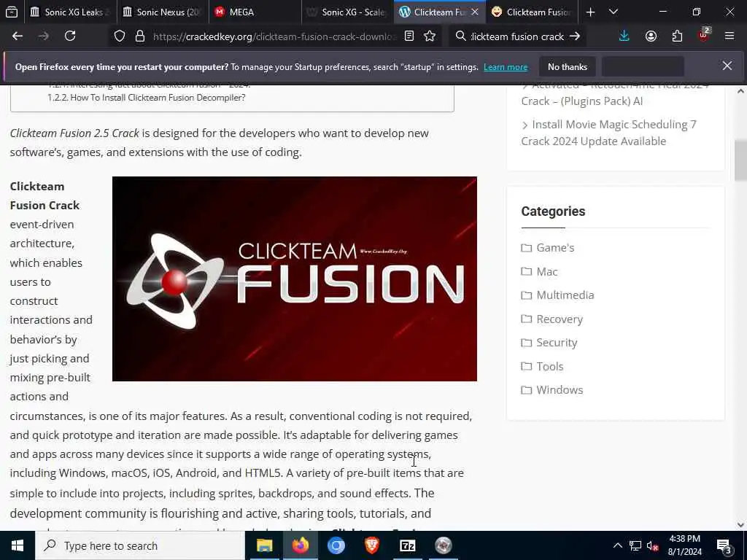This screenshot has width=747, height=560.
Task: Switch to Sonic XG - Scale tab
Action: 347,12
